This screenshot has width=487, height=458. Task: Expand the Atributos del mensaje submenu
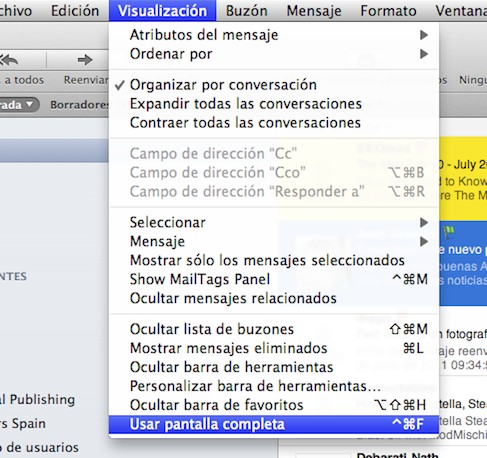point(274,35)
